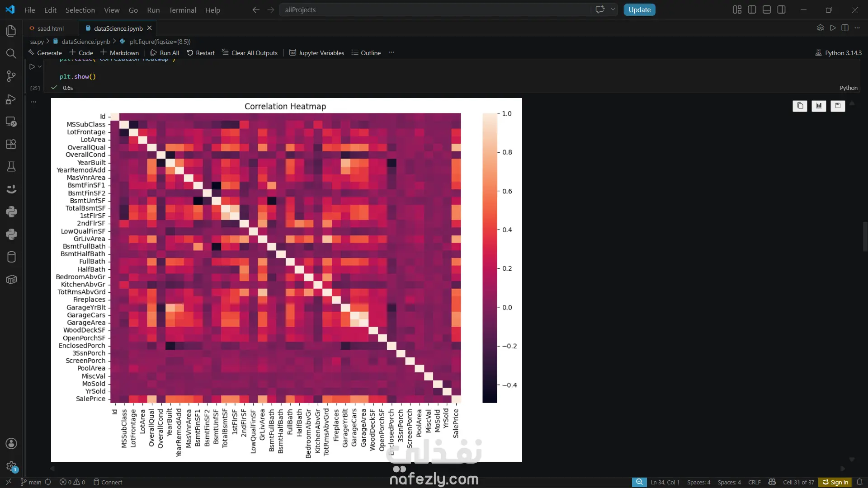Open Jupyter Variables panel
This screenshot has width=868, height=488.
(317, 53)
